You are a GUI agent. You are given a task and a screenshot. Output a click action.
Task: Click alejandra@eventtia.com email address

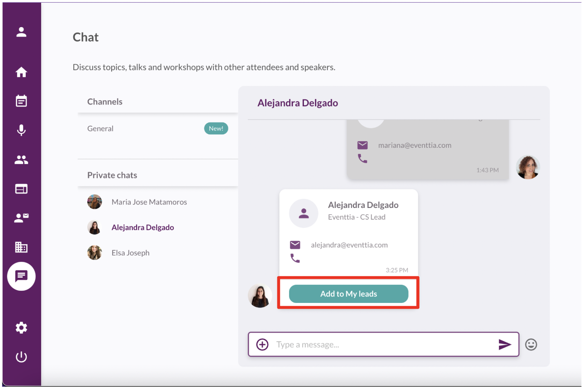pos(349,245)
